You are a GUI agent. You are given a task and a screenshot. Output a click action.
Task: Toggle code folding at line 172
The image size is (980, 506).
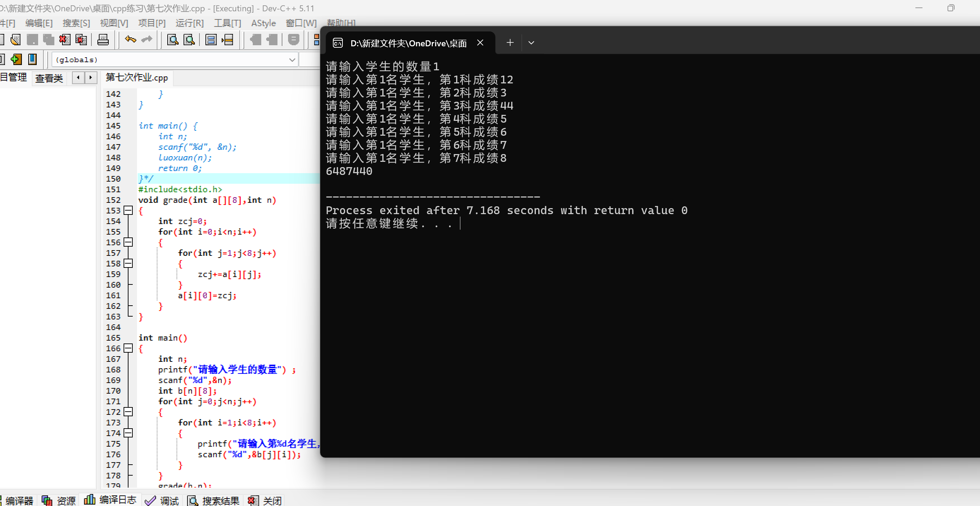click(x=129, y=412)
